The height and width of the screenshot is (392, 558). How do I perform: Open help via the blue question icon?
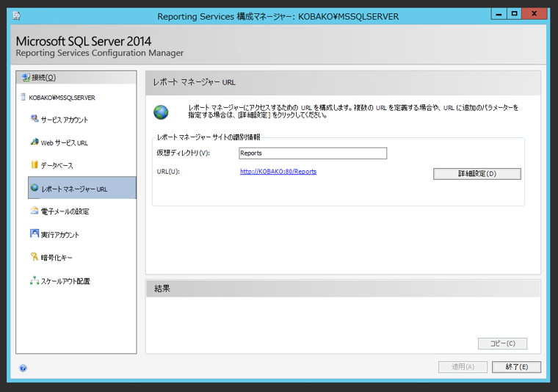pyautogui.click(x=23, y=368)
